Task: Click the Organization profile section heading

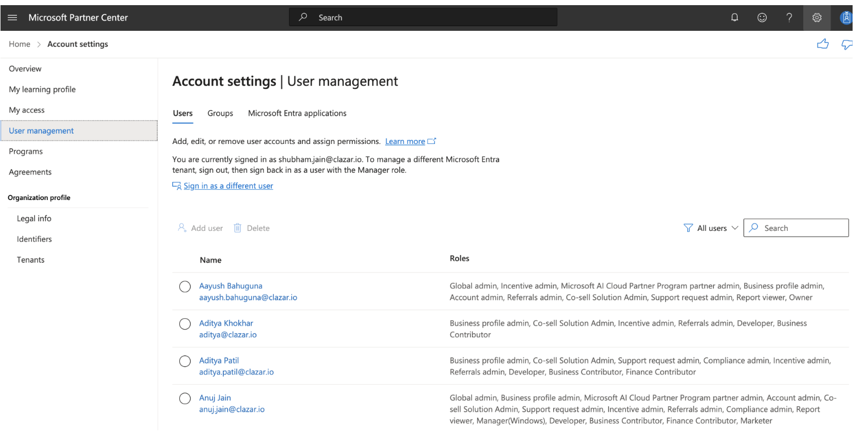Action: click(x=39, y=197)
